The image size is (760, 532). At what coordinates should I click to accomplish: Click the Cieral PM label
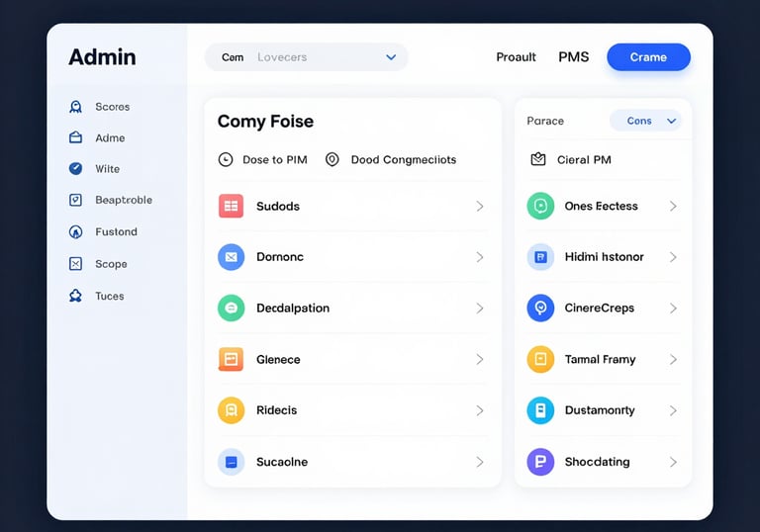coord(584,160)
